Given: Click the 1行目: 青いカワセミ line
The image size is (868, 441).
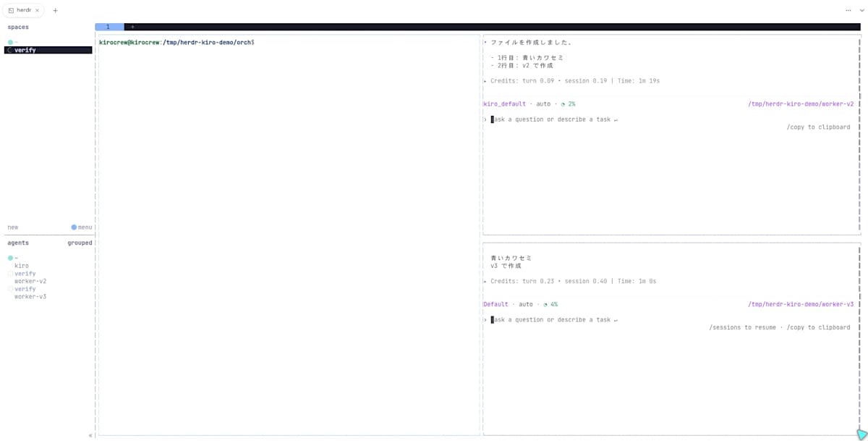Looking at the screenshot, I should [x=527, y=58].
